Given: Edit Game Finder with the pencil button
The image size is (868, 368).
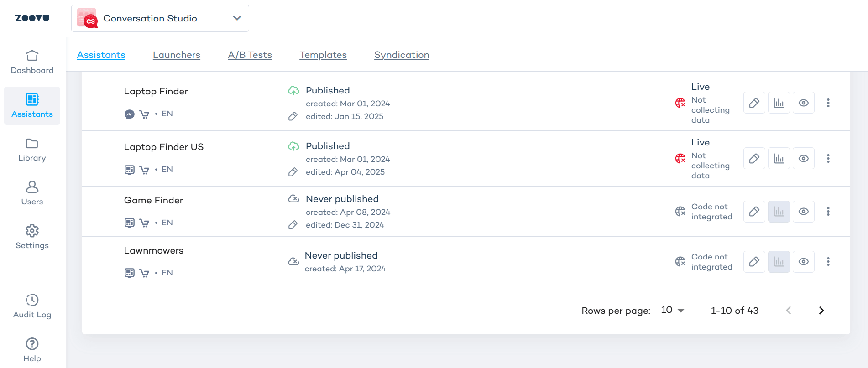Looking at the screenshot, I should coord(754,212).
